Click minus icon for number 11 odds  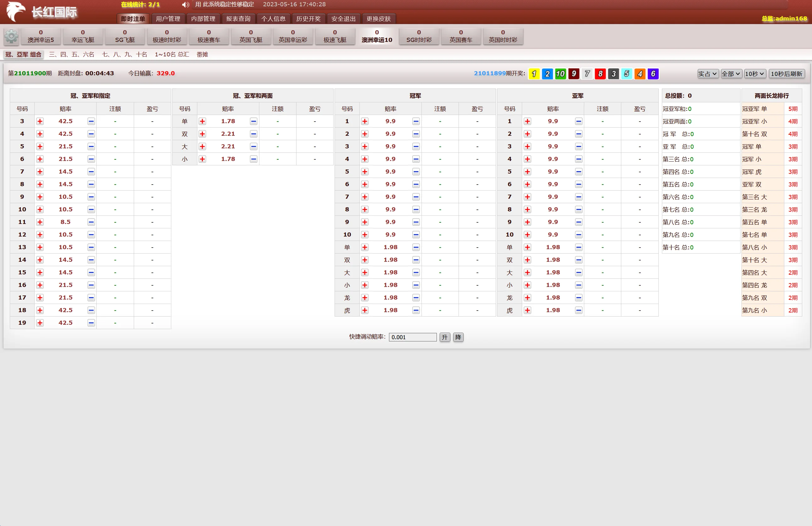pos(91,222)
